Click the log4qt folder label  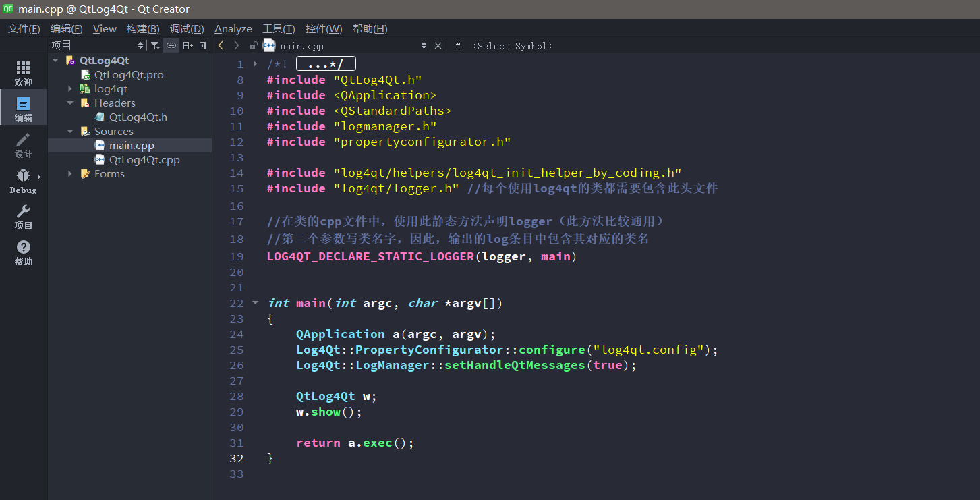[x=111, y=89]
